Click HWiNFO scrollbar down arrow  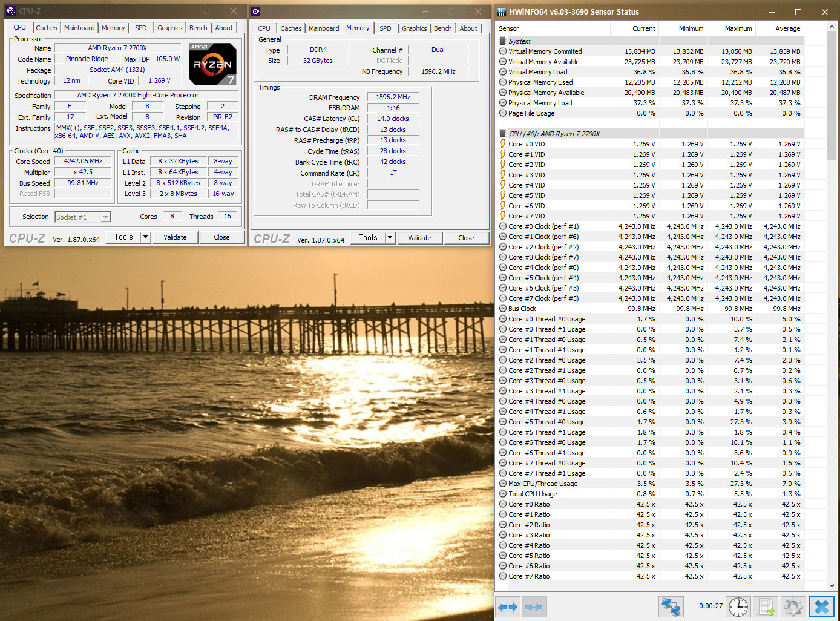click(x=832, y=586)
